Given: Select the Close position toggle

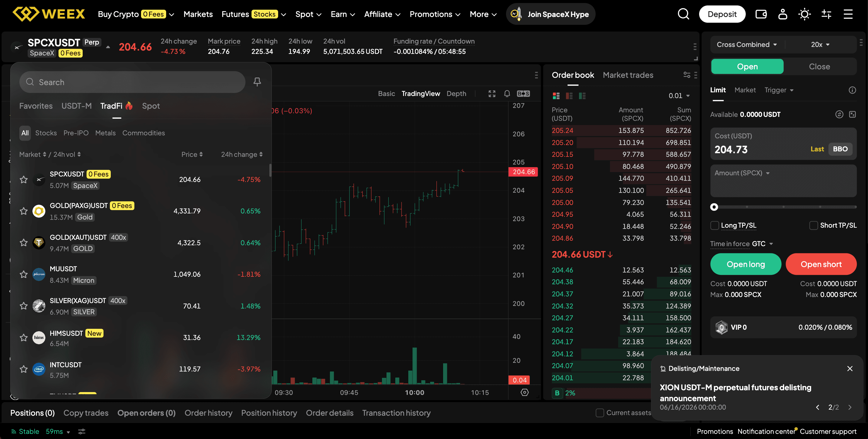Looking at the screenshot, I should coord(820,66).
